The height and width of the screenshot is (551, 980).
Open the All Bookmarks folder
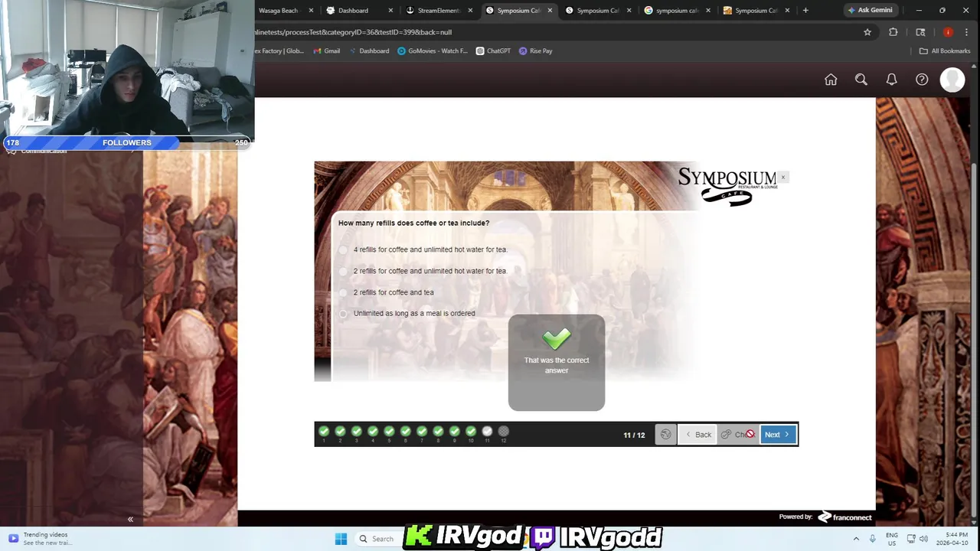tap(945, 51)
